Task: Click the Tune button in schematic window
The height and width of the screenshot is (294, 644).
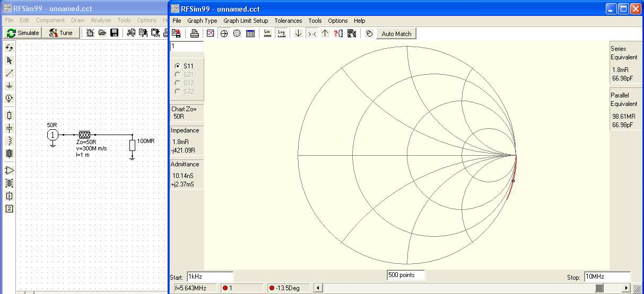Action: click(x=60, y=33)
